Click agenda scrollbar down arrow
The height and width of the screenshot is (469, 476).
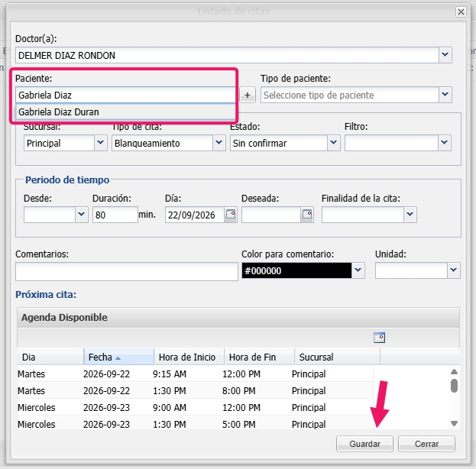(454, 423)
